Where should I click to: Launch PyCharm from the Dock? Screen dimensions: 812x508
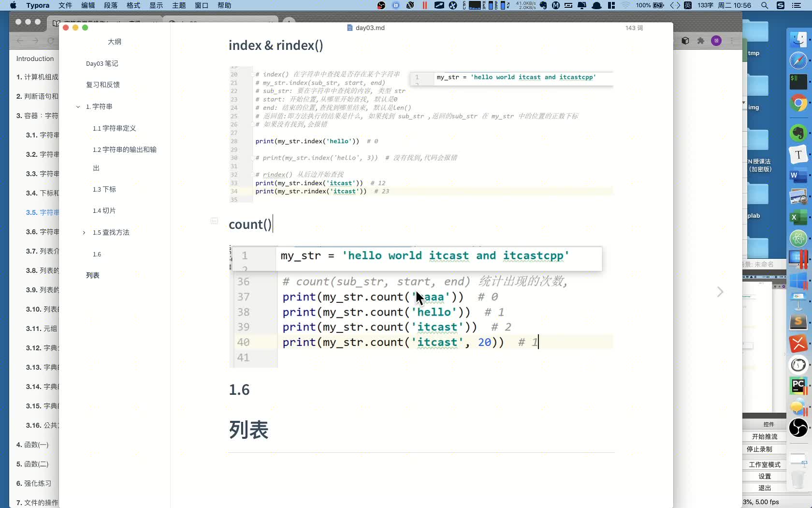[798, 386]
